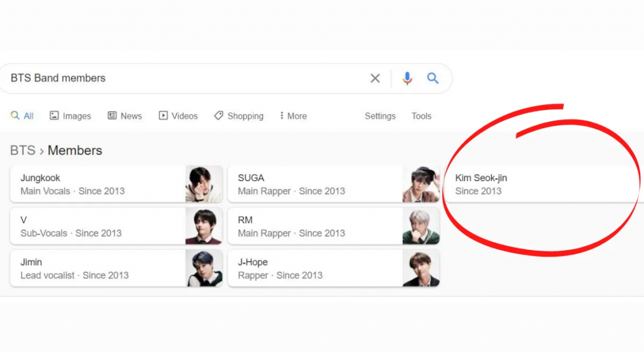Click the All results tab
The width and height of the screenshot is (644, 352).
[22, 116]
